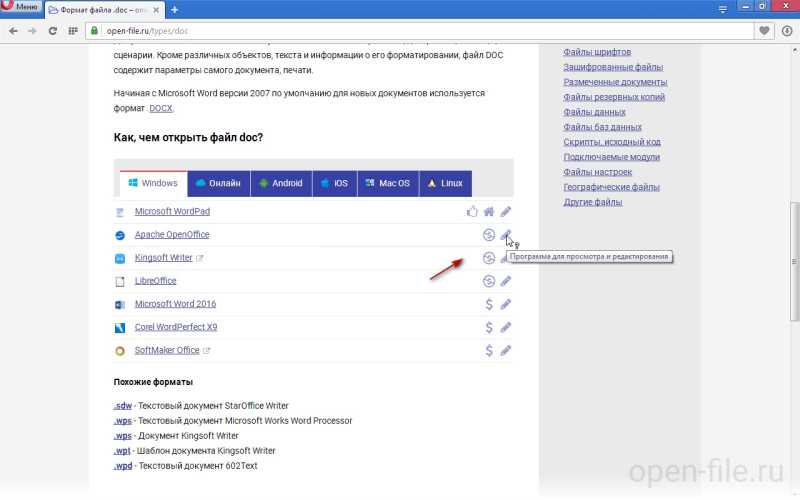Open sidebar link Файлы баз данных
Image resolution: width=800 pixels, height=500 pixels.
tap(603, 127)
